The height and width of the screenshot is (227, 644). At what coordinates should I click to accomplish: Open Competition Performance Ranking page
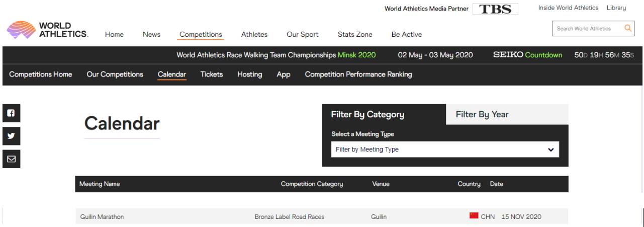[x=358, y=74]
